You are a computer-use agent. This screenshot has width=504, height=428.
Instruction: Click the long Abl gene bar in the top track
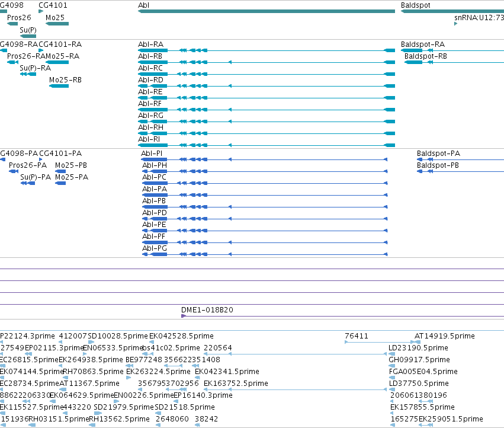pyautogui.click(x=267, y=11)
